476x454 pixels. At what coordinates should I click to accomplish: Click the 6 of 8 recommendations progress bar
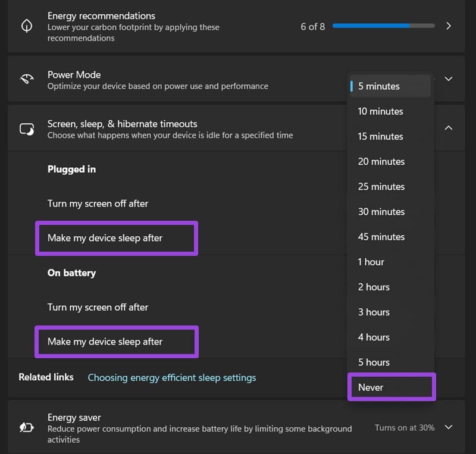383,26
